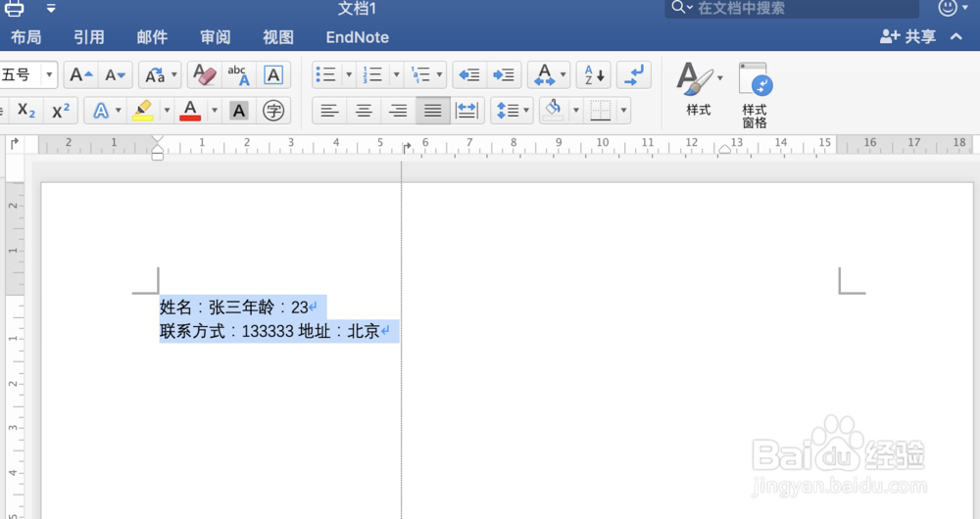Increase font size with the A-up icon
This screenshot has height=519, width=980.
[x=80, y=75]
